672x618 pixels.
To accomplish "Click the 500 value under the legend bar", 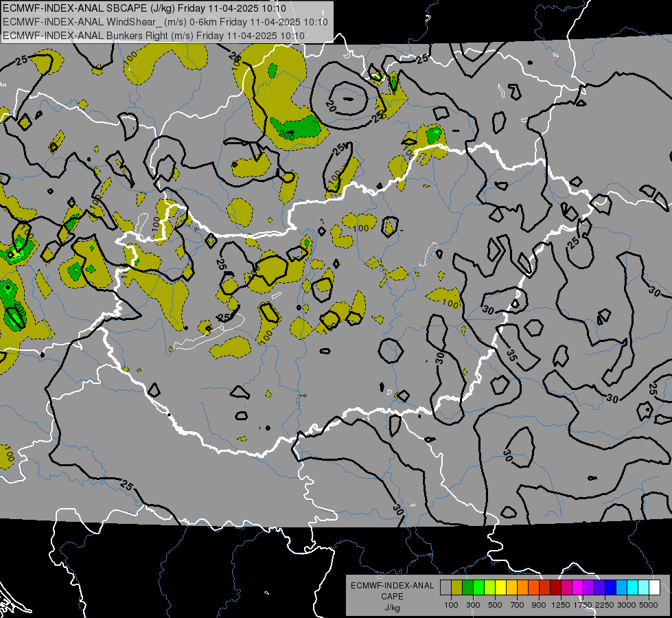I will click(495, 605).
